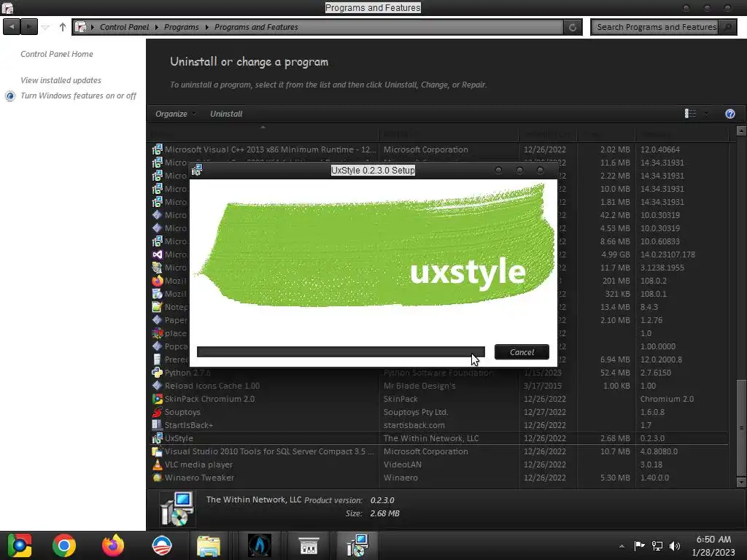Click The Within Network, LLC publisher cell
747x560 pixels.
tap(431, 438)
